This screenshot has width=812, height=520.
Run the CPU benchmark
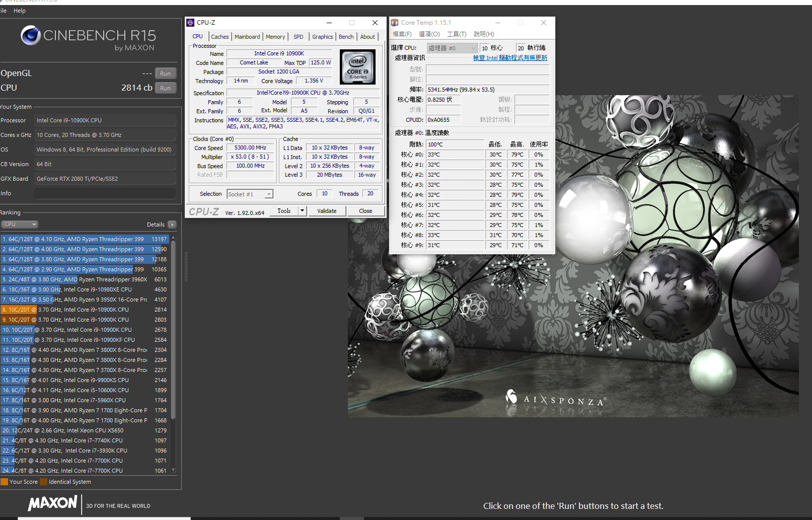pos(166,88)
